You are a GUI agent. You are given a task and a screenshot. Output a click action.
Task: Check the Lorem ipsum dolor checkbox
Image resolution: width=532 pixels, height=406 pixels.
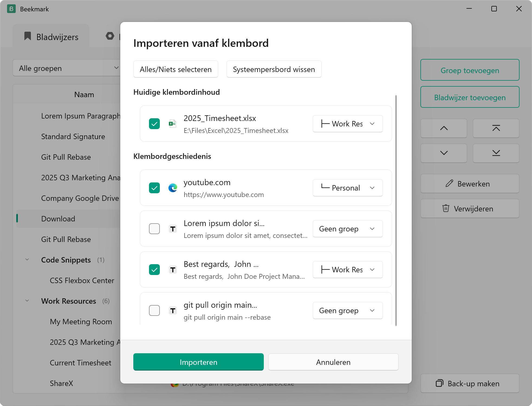pos(154,229)
